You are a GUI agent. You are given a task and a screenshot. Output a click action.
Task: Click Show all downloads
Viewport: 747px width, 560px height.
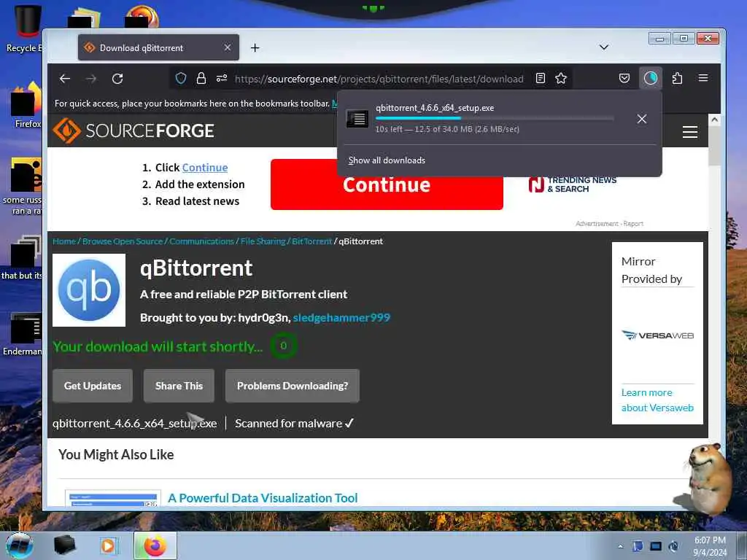(x=387, y=160)
